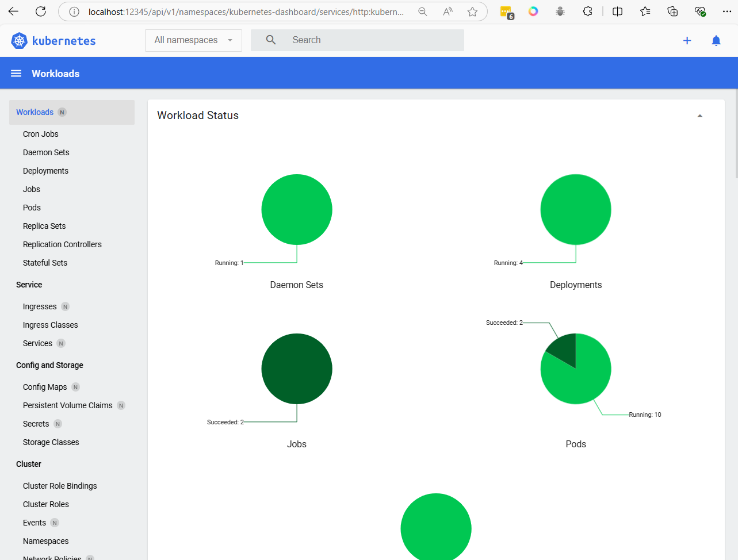Viewport: 738px width, 560px height.
Task: Click the N badge next to Config Maps
Action: pos(76,387)
